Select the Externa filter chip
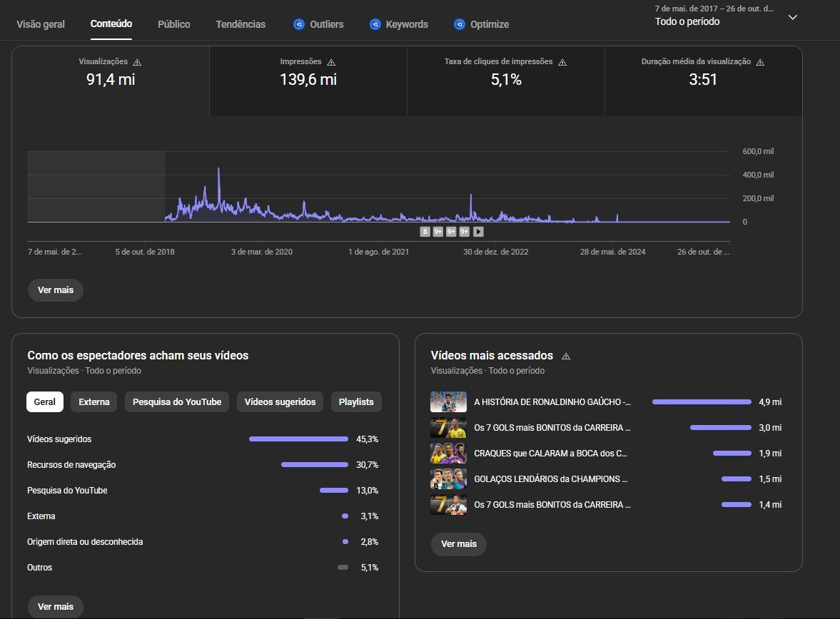Screen dimensions: 840x619 [94, 402]
